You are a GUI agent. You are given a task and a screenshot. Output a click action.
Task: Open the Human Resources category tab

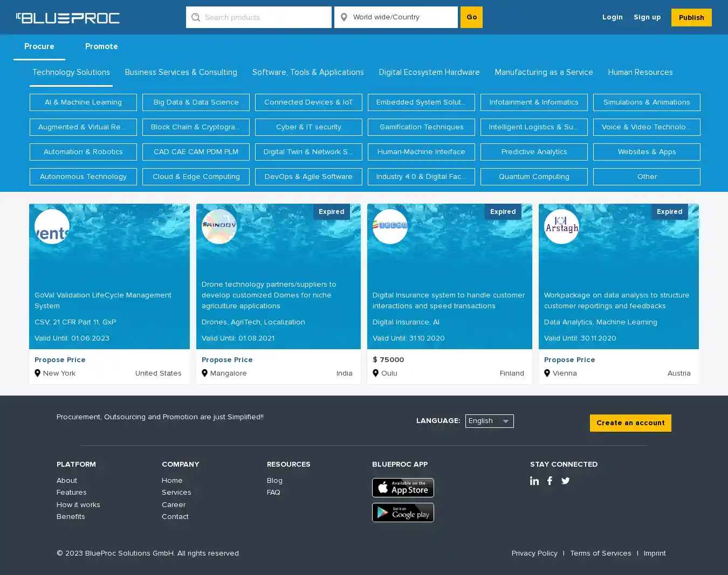pos(640,72)
